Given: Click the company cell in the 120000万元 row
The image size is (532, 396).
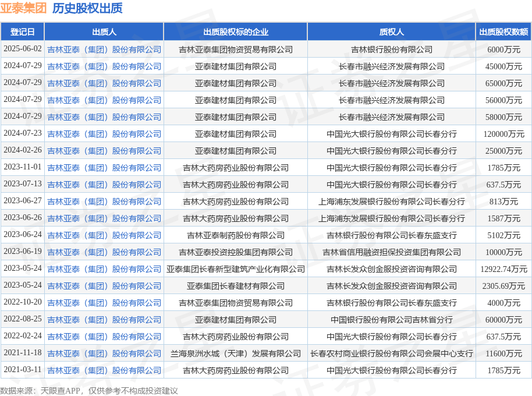Looking at the screenshot, I should (236, 134).
